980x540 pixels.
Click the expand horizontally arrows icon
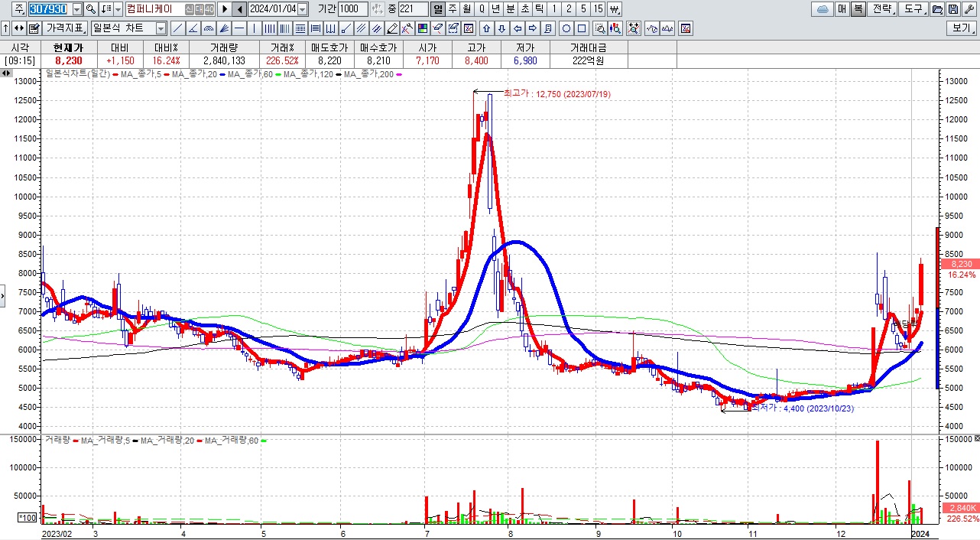[x=18, y=28]
